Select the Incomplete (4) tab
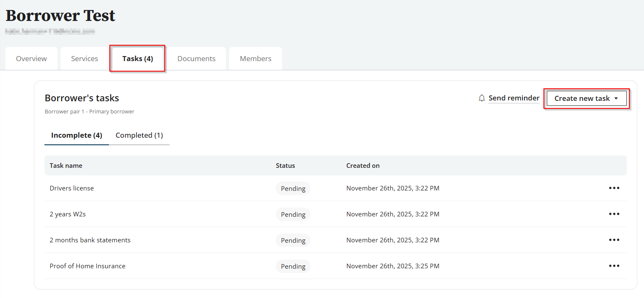This screenshot has height=298, width=644. (x=76, y=135)
